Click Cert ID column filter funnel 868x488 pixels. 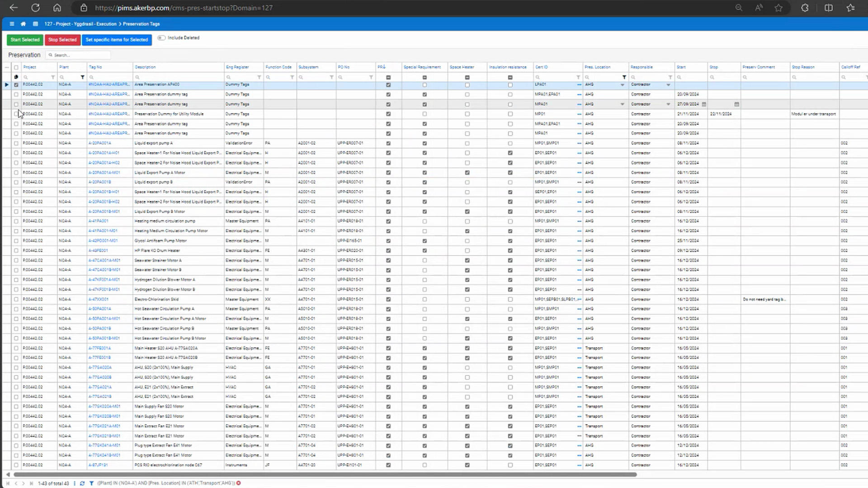pos(578,77)
